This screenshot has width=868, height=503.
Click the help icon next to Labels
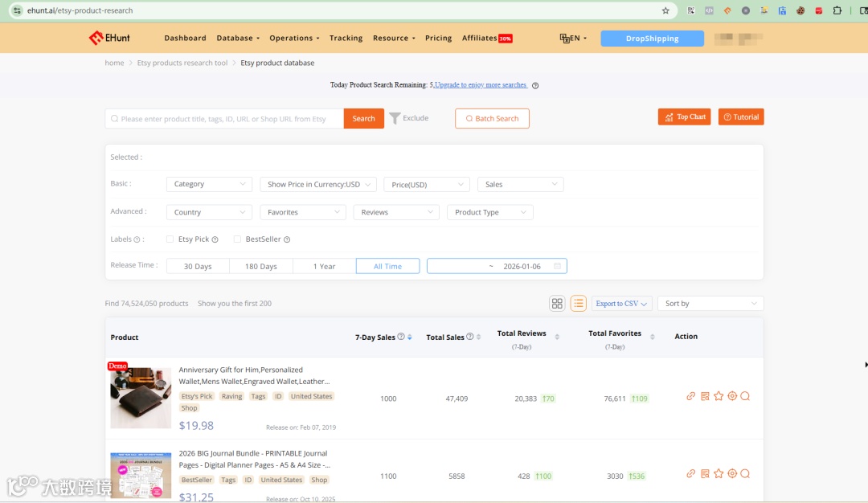click(x=137, y=239)
